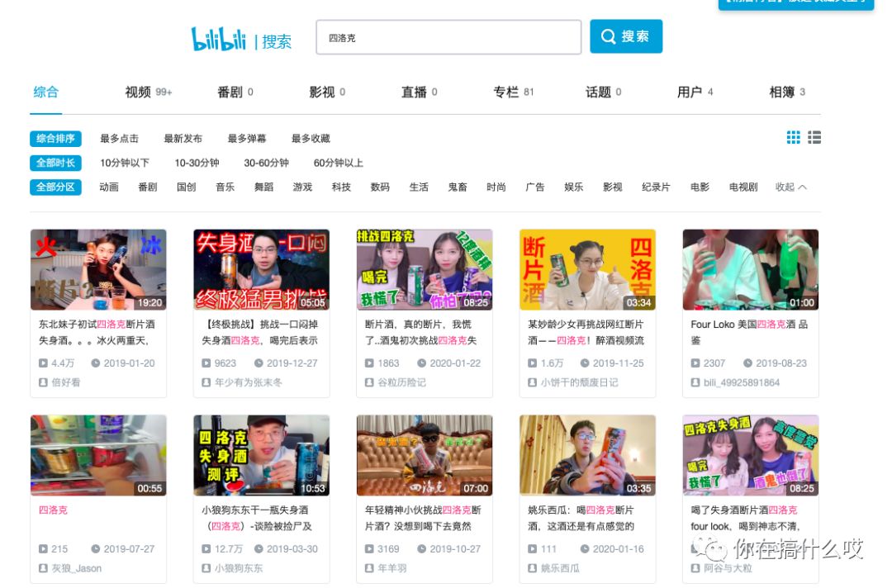Open 四洛克失身酒测评 thumbnail 10:53
892x588 pixels.
pos(261,456)
